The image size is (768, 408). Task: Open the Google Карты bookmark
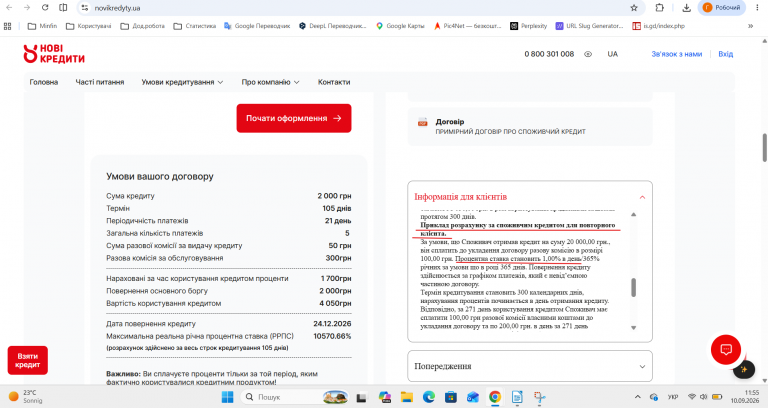point(400,26)
